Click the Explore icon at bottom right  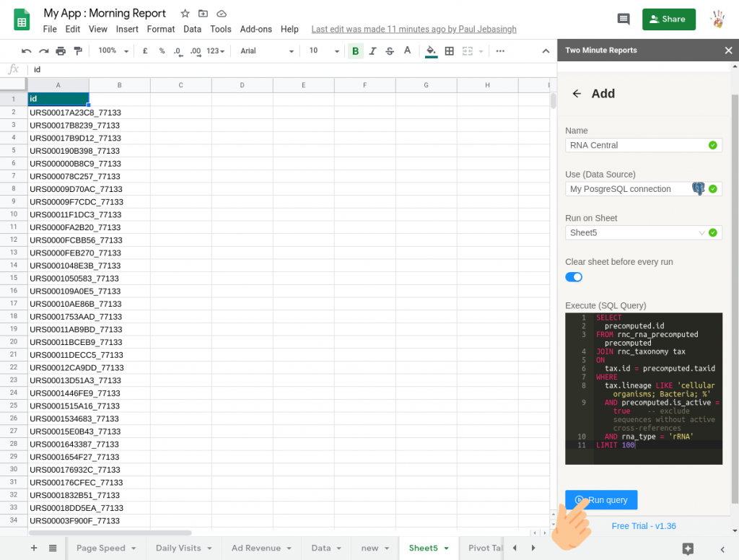(688, 548)
